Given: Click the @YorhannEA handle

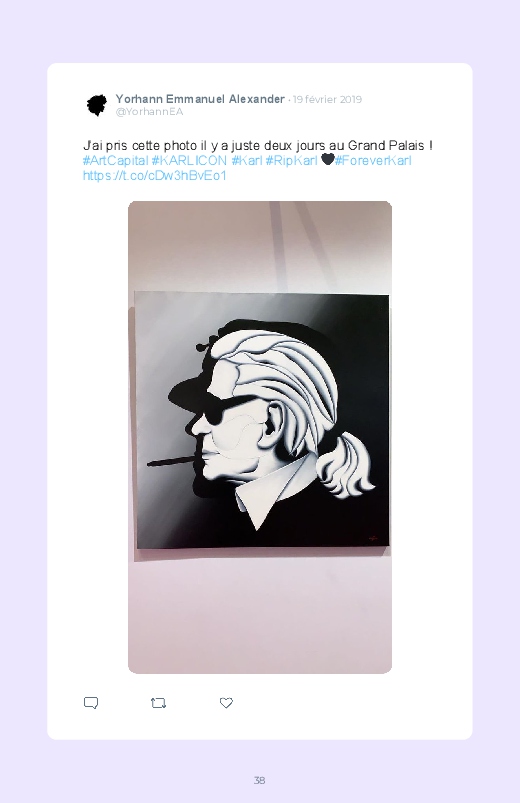Looking at the screenshot, I should pyautogui.click(x=149, y=112).
